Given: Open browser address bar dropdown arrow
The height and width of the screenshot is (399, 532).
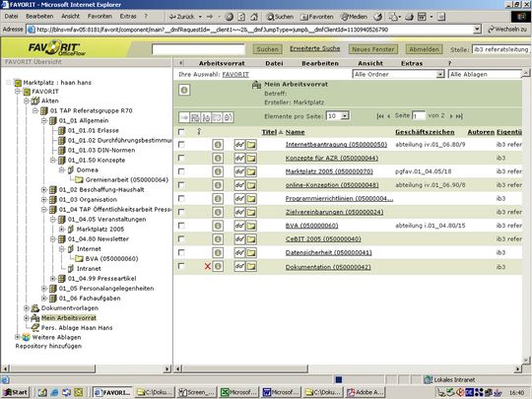Looking at the screenshot, I should (477, 30).
